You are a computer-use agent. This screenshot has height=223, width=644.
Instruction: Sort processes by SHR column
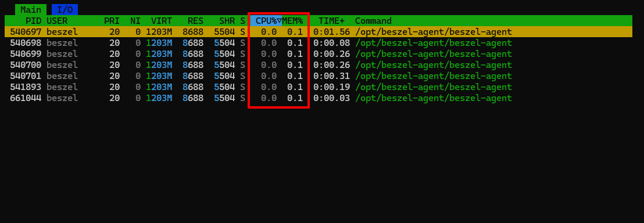pyautogui.click(x=227, y=20)
